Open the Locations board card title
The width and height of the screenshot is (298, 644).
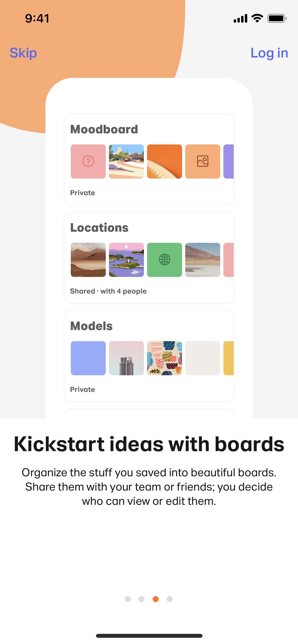[99, 228]
